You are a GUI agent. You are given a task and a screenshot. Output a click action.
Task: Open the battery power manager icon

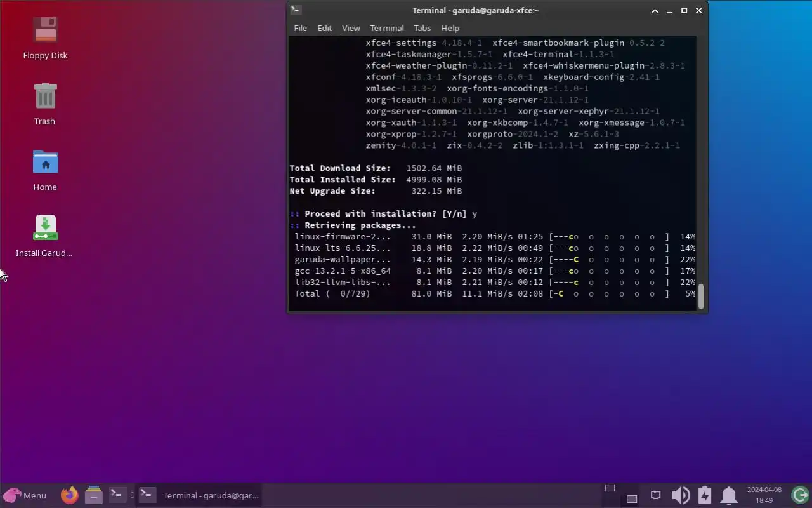tap(705, 495)
